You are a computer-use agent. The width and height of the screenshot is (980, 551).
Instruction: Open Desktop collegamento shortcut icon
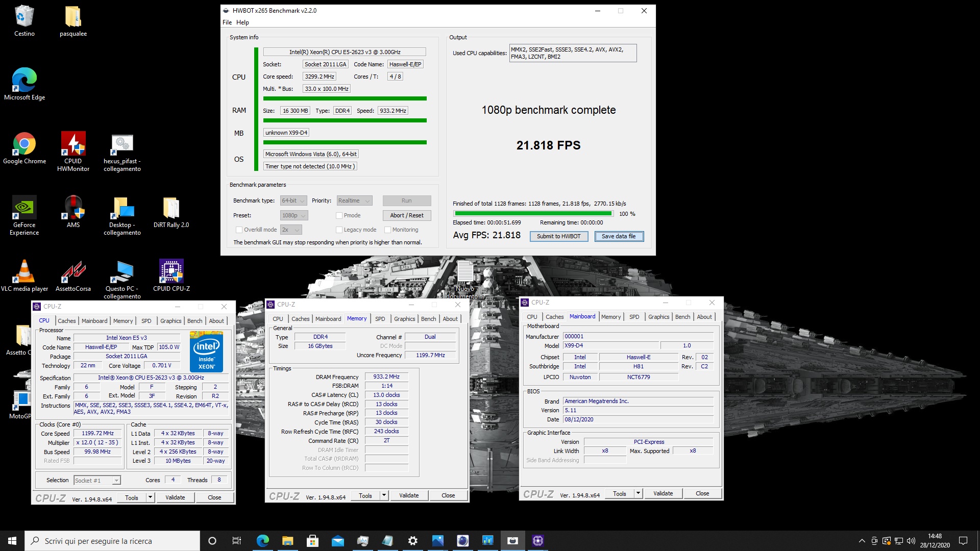[x=122, y=215]
